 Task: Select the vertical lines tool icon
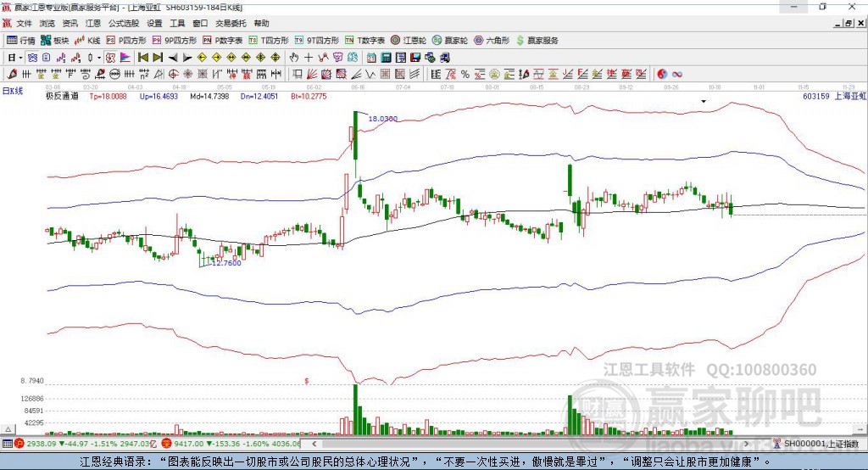[26, 74]
